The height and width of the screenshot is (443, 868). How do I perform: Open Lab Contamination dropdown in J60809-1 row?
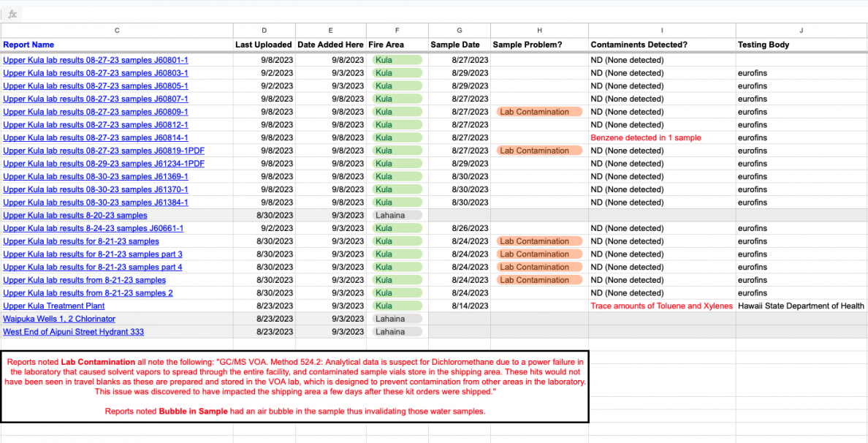point(538,112)
